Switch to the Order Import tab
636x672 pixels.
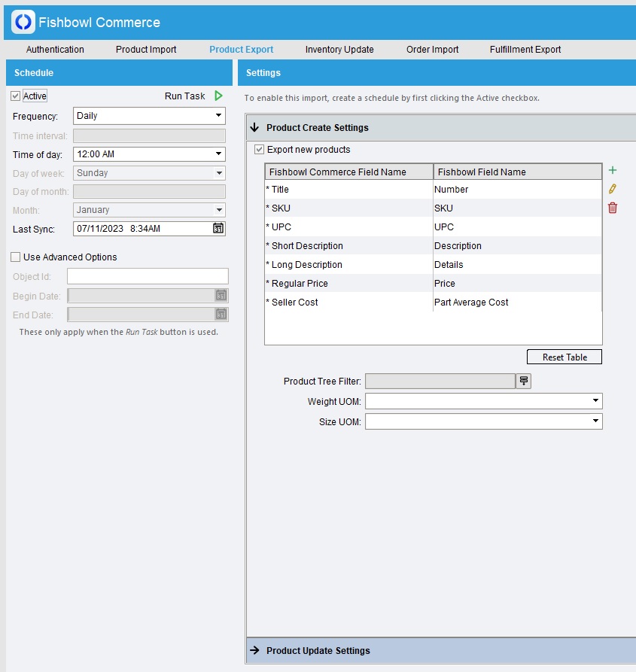[432, 50]
